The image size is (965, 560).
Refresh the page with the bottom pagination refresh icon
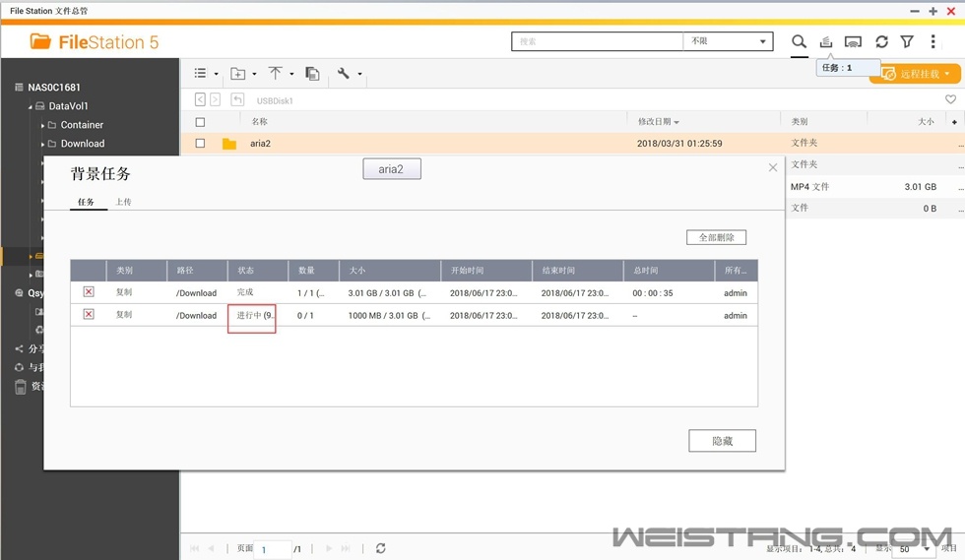[380, 548]
